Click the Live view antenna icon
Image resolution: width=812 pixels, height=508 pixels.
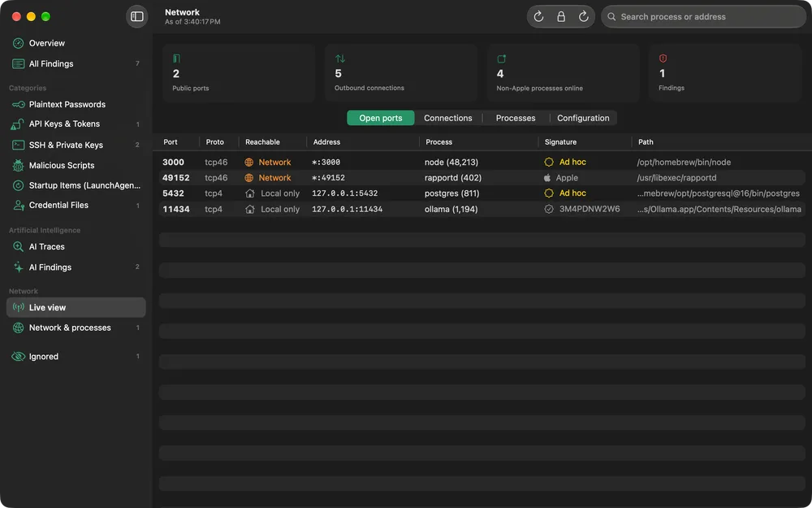tap(18, 307)
